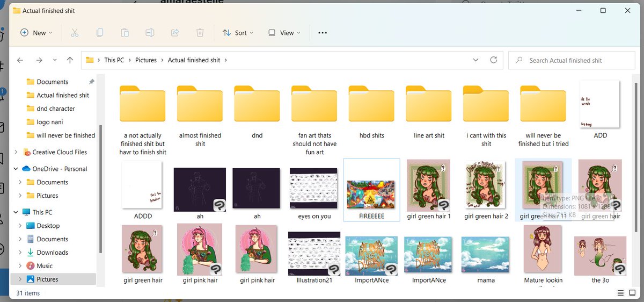Click the Search Actual finished shit box

(x=572, y=60)
